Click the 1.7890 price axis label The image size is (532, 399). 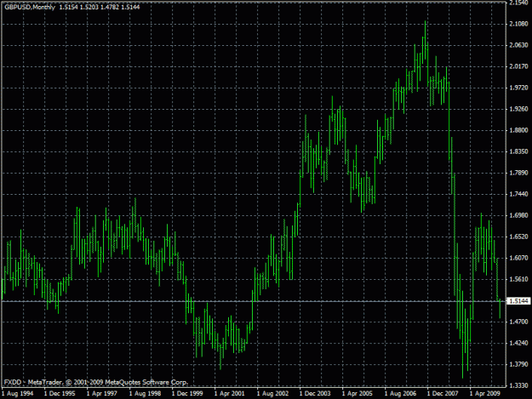coord(518,173)
